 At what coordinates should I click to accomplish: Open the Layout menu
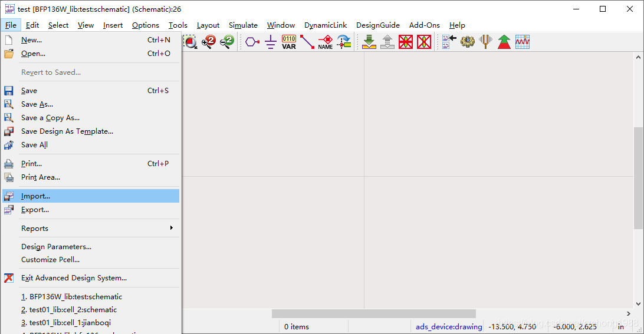208,25
